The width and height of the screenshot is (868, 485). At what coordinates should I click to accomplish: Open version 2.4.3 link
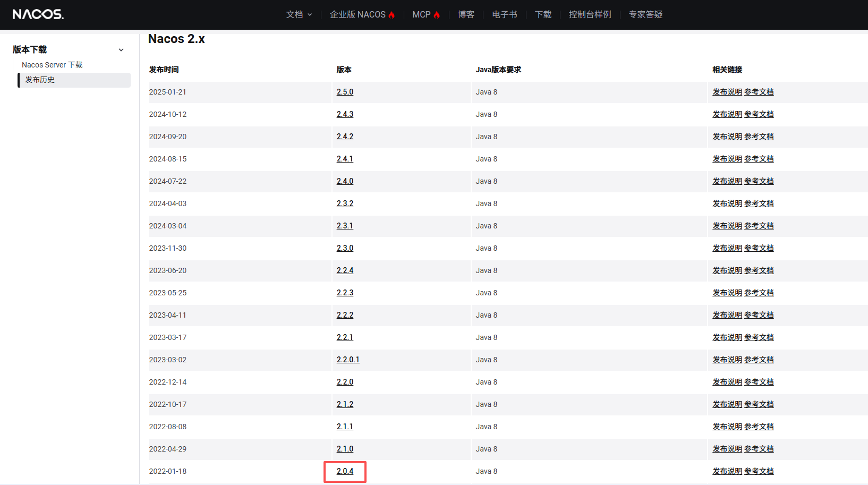[345, 114]
